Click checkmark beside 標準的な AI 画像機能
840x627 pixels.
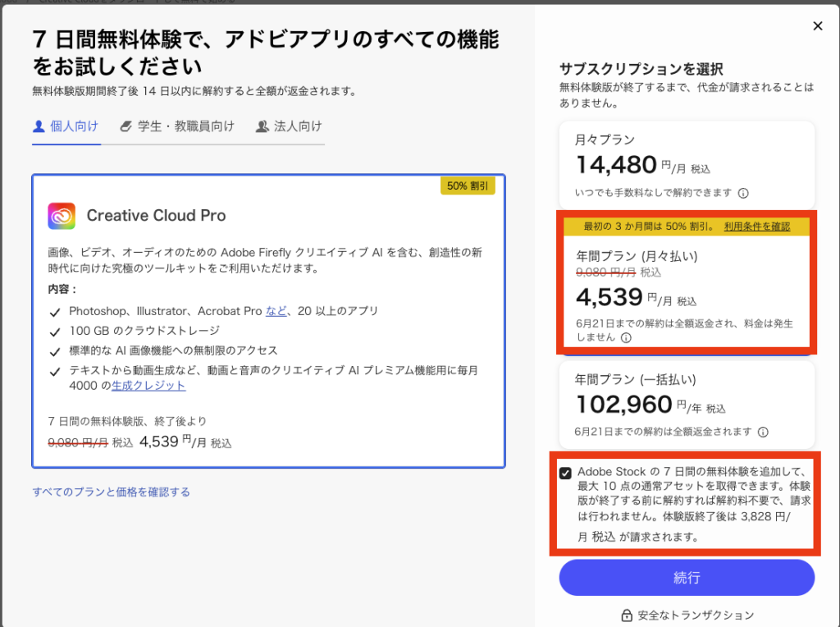(x=55, y=352)
